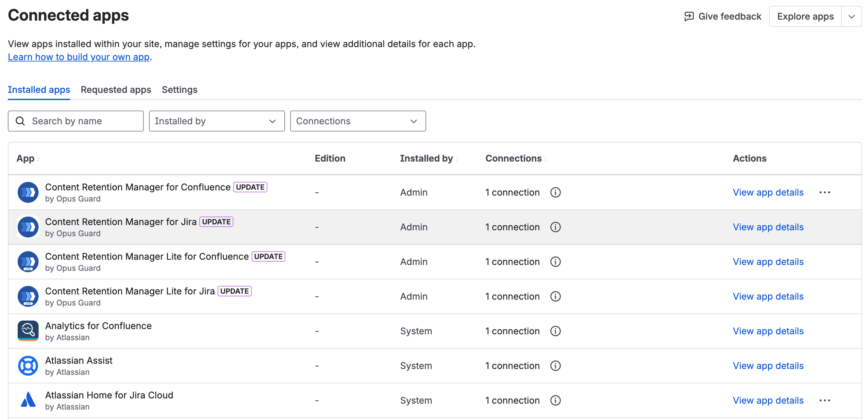Click the Content Retention Manager Lite for Jira icon
The height and width of the screenshot is (420, 868).
coord(28,296)
